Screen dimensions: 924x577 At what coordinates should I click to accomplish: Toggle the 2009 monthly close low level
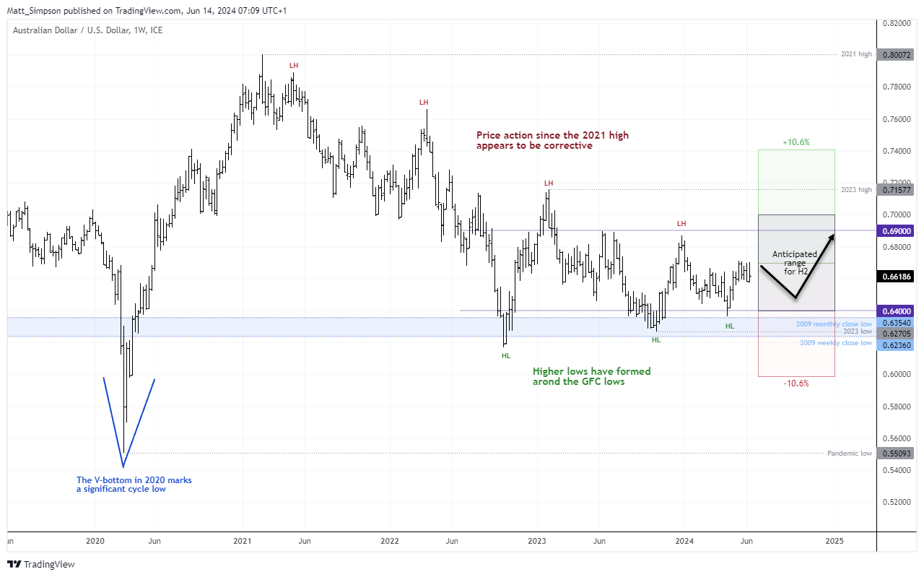834,324
